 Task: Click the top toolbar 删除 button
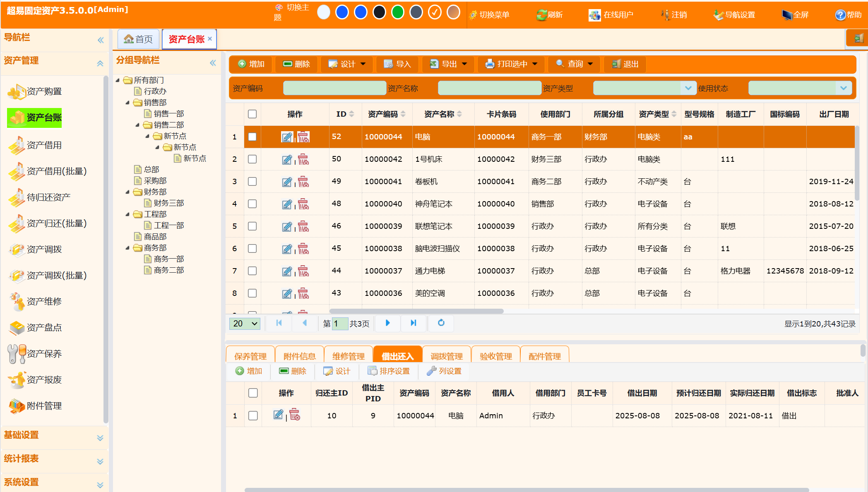(x=296, y=64)
